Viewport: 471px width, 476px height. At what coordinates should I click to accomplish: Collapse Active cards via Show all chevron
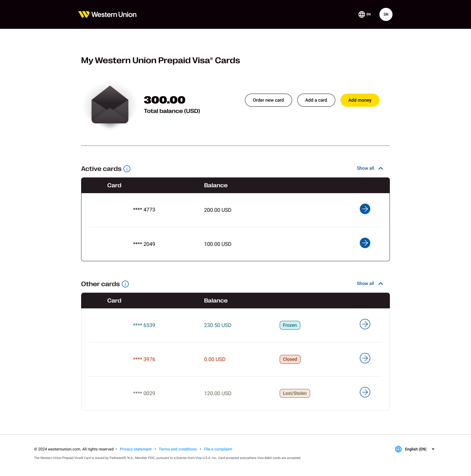point(381,168)
